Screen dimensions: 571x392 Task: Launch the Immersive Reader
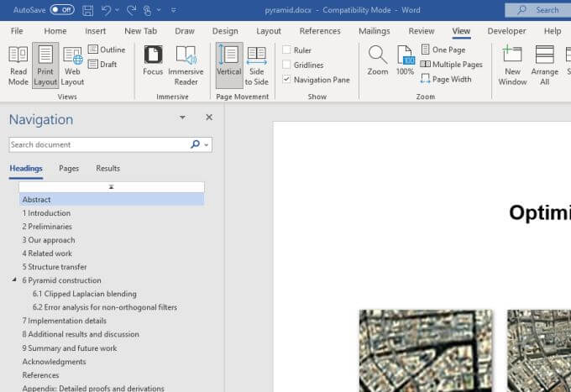186,65
